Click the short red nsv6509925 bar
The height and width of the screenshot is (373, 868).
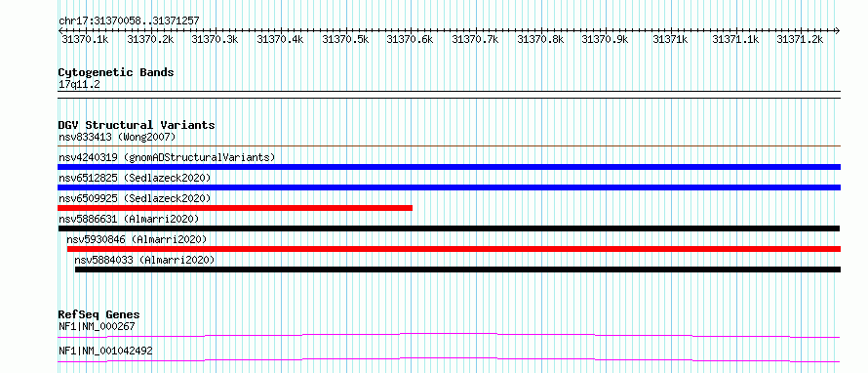235,208
